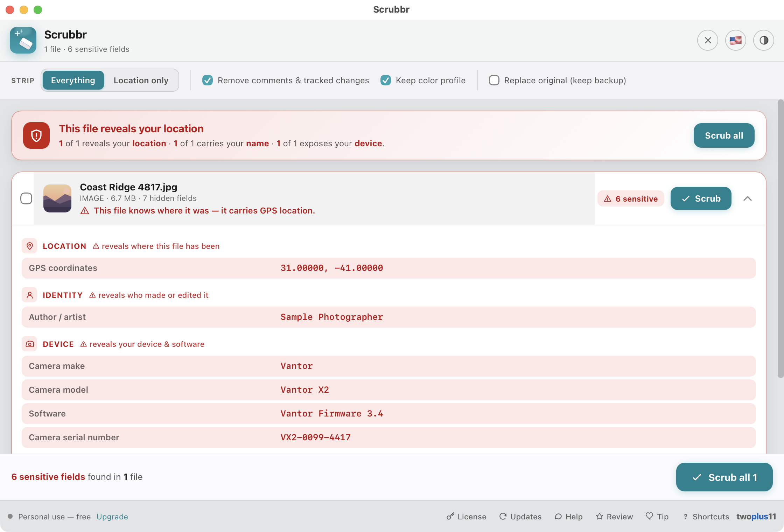Send a Tip heart icon
784x532 pixels.
[x=650, y=516]
